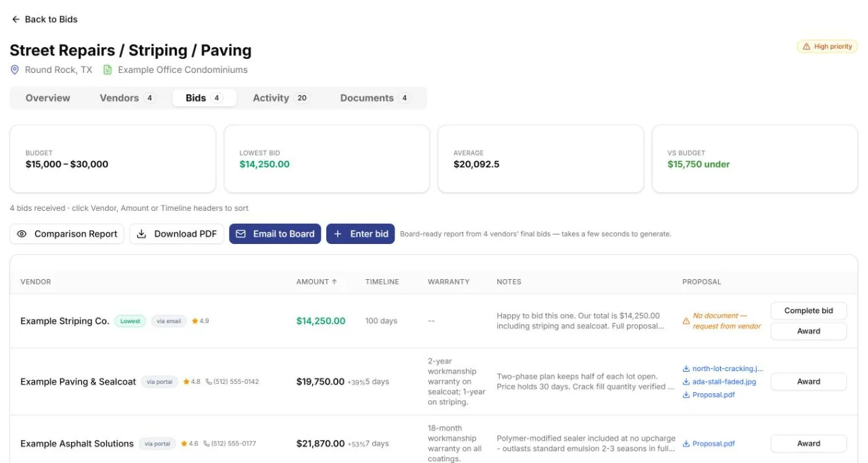Select the Bids tab
Image resolution: width=868 pixels, height=463 pixels.
[x=204, y=98]
